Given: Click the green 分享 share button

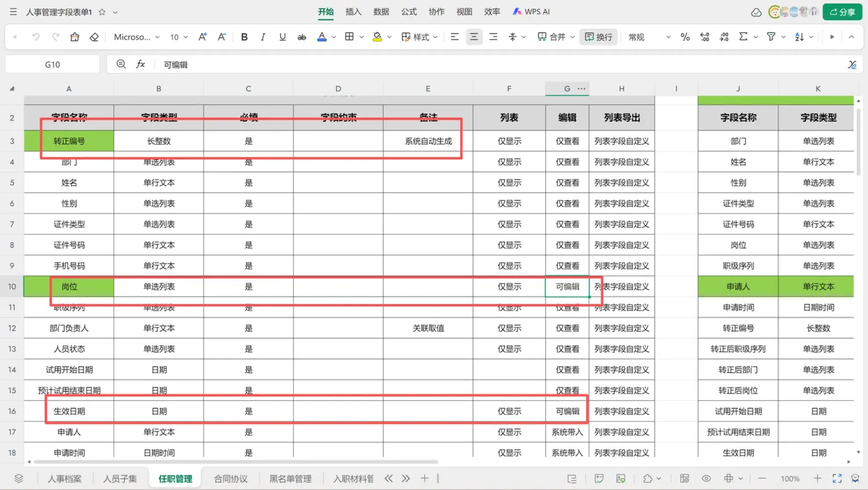Looking at the screenshot, I should (x=842, y=12).
